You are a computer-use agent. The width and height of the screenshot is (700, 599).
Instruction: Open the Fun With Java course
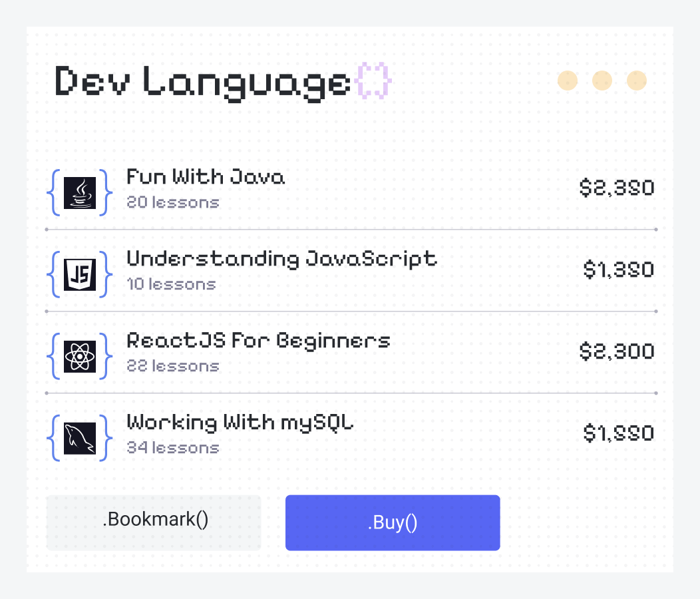tap(206, 177)
